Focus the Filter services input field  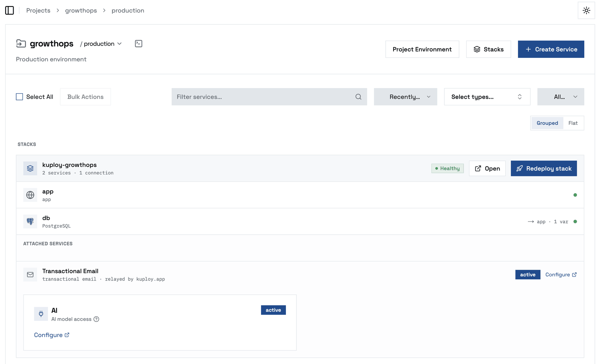pyautogui.click(x=269, y=97)
